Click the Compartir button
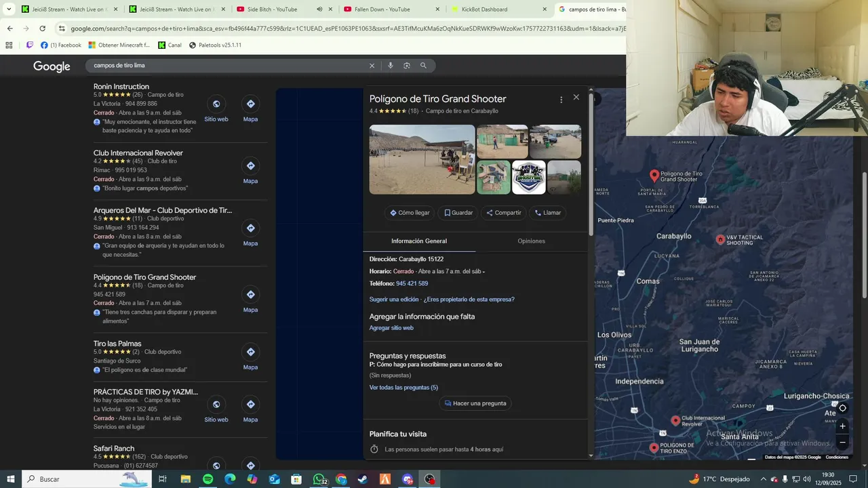Image resolution: width=868 pixels, height=488 pixels. click(x=503, y=213)
